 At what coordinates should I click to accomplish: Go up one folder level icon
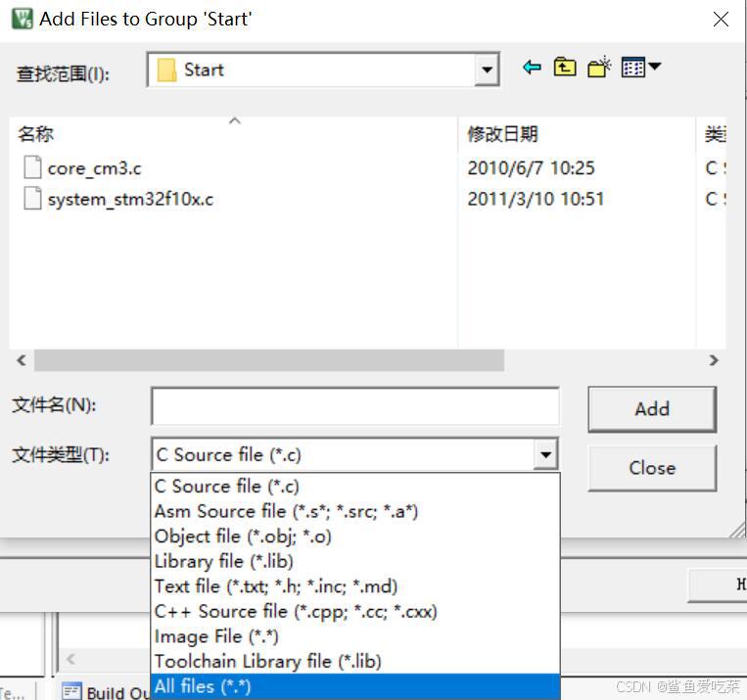(x=565, y=68)
